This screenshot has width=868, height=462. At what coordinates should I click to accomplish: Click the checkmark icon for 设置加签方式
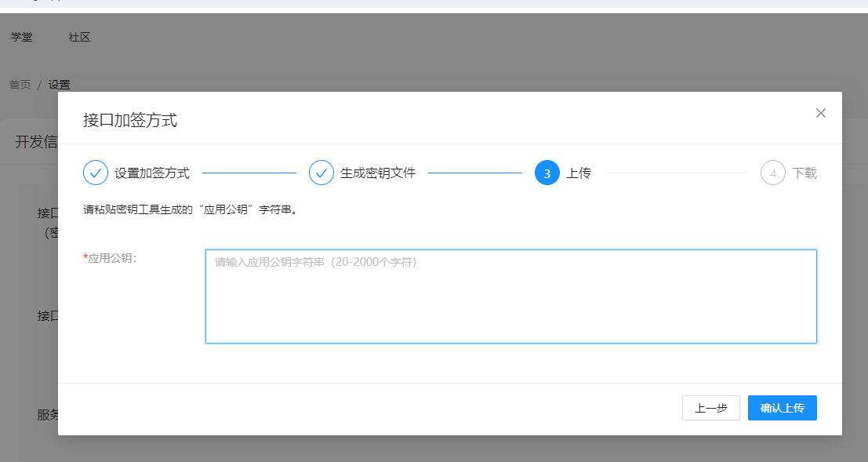point(96,173)
